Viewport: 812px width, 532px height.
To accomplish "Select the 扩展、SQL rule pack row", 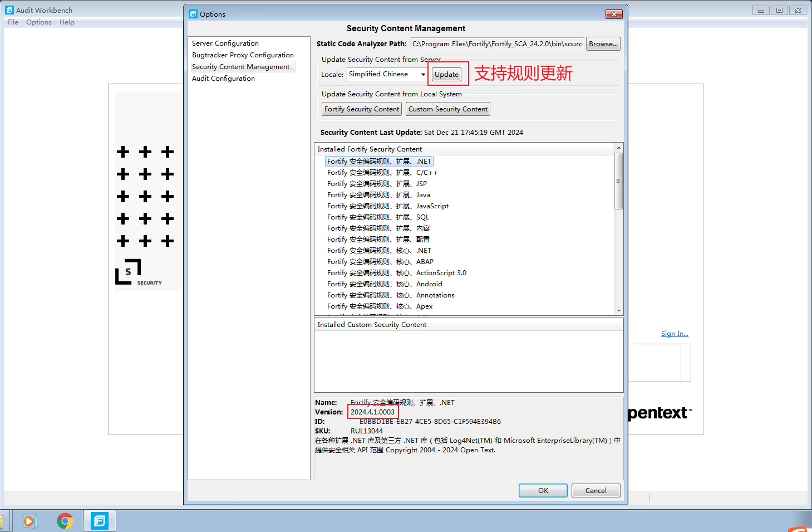I will coord(378,217).
